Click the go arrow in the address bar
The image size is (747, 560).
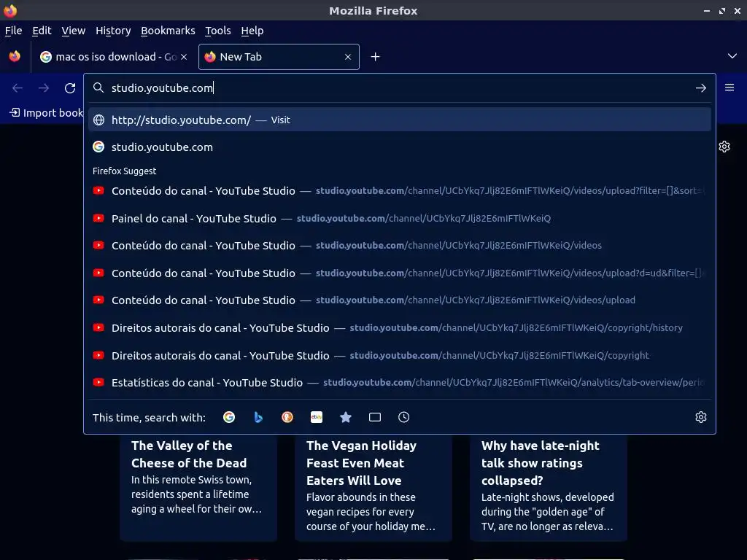click(700, 88)
